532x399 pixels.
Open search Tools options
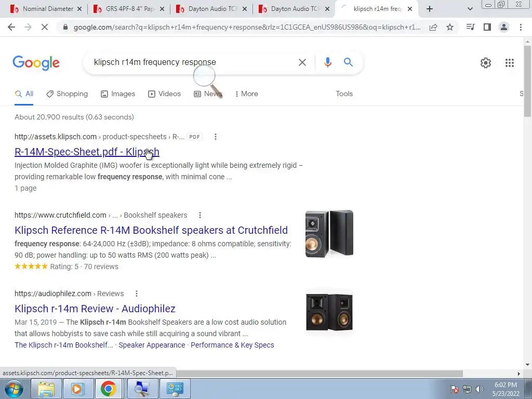pyautogui.click(x=344, y=94)
